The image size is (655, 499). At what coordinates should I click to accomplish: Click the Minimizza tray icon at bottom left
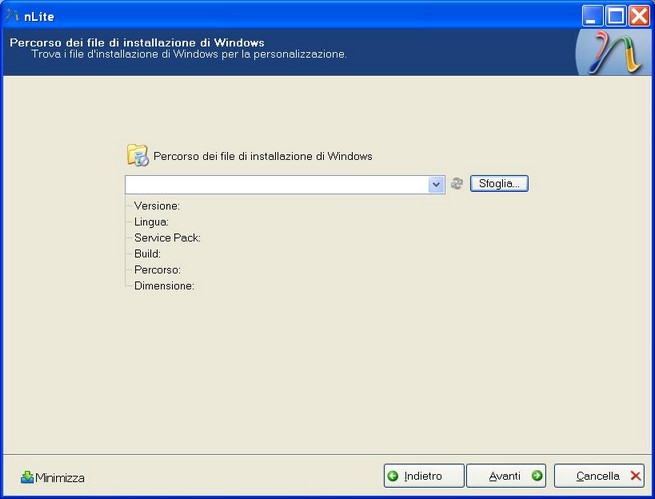pyautogui.click(x=27, y=477)
